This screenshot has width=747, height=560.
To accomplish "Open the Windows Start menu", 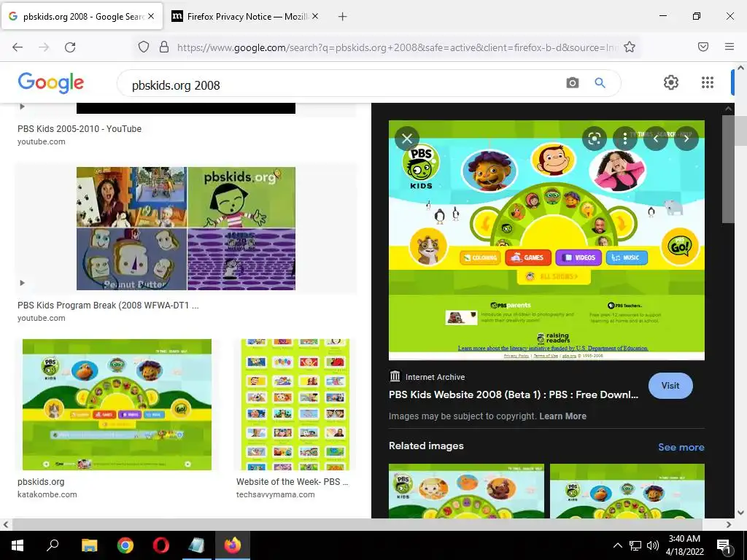I will (x=18, y=545).
